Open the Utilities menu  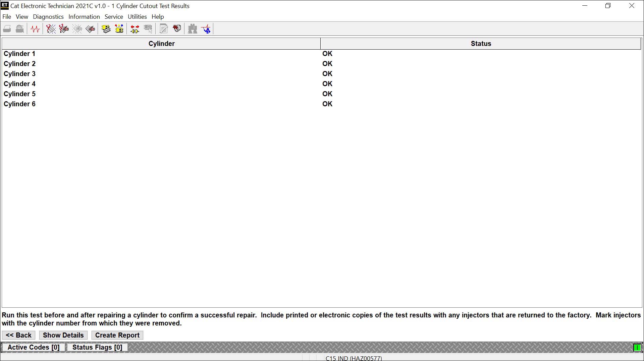click(137, 16)
